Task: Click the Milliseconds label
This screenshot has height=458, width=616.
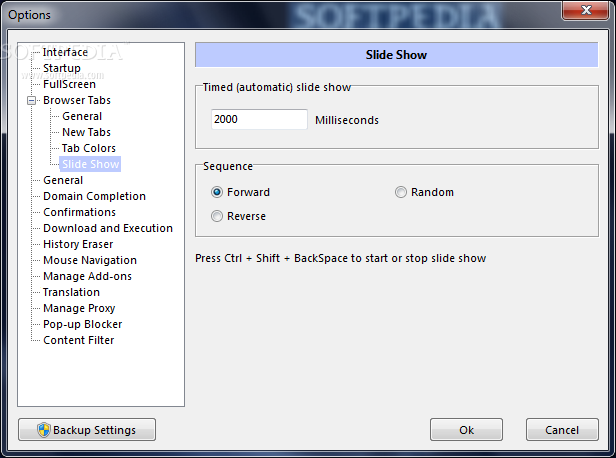Action: point(347,120)
